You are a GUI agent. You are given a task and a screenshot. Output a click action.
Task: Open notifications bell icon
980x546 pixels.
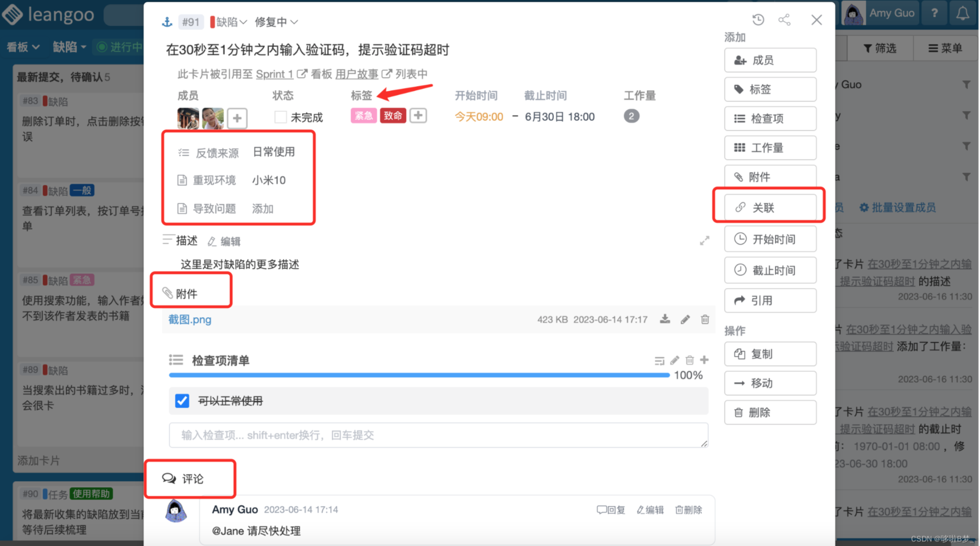click(x=963, y=14)
